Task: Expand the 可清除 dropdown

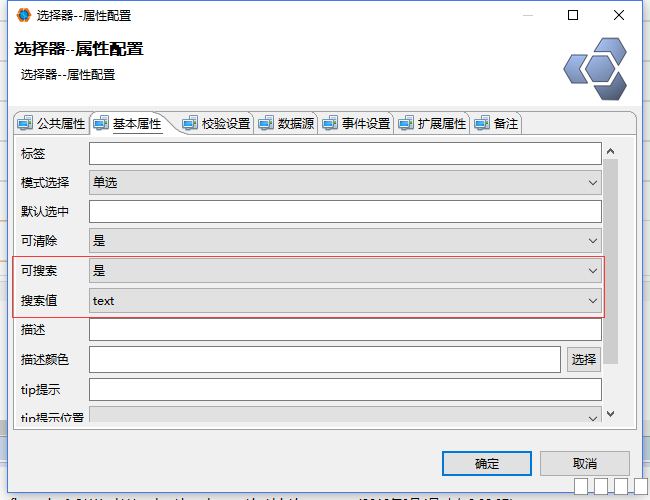Action: click(345, 241)
